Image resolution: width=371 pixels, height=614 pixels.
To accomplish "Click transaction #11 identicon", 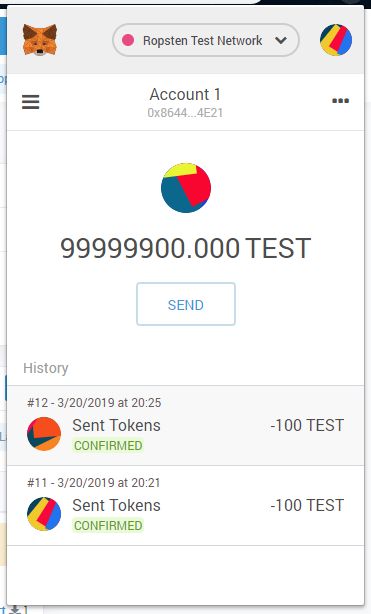I will pyautogui.click(x=44, y=514).
